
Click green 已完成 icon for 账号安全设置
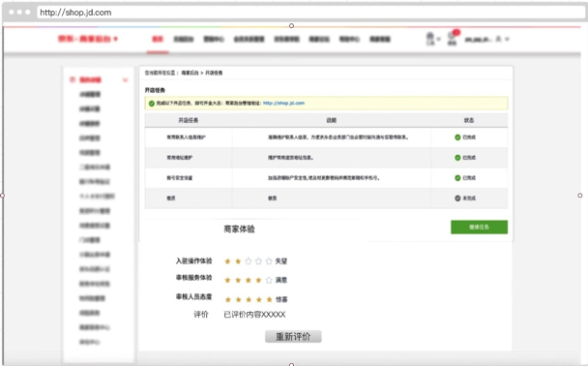[457, 178]
